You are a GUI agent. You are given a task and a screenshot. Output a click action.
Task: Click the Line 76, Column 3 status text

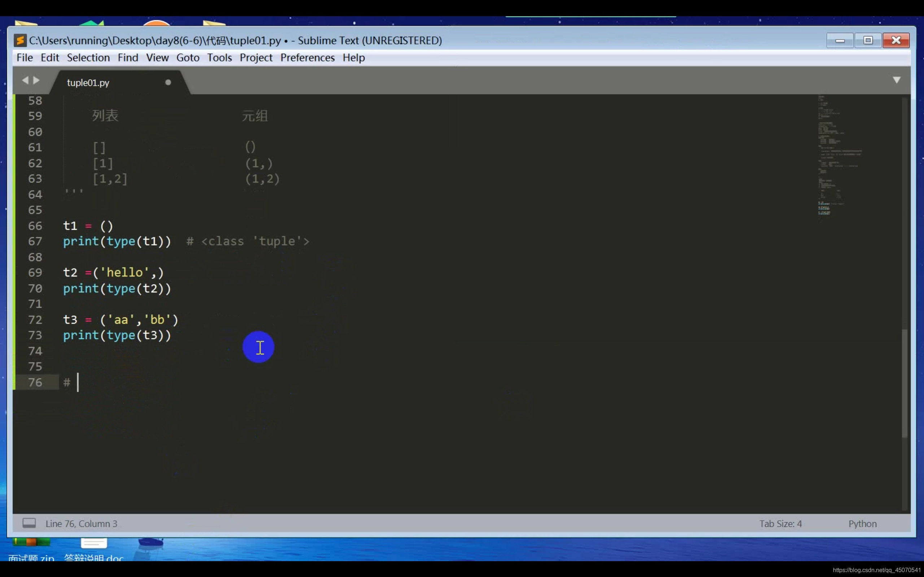[x=81, y=524]
